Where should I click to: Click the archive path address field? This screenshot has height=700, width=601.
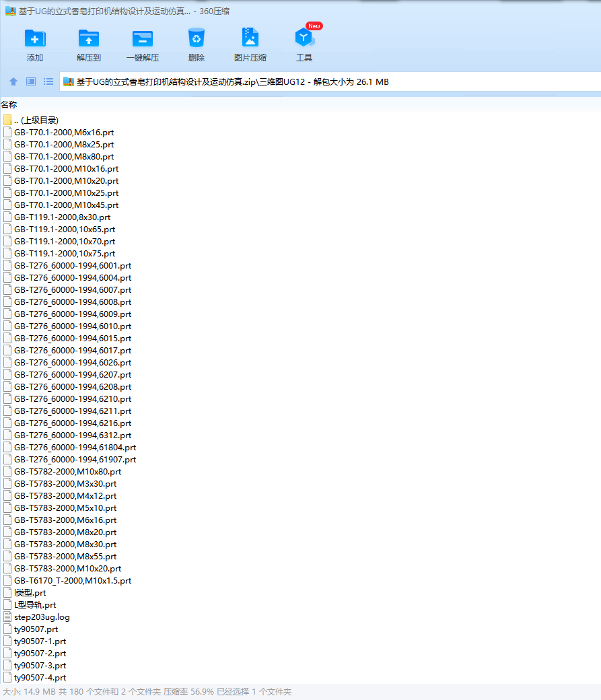coord(330,81)
